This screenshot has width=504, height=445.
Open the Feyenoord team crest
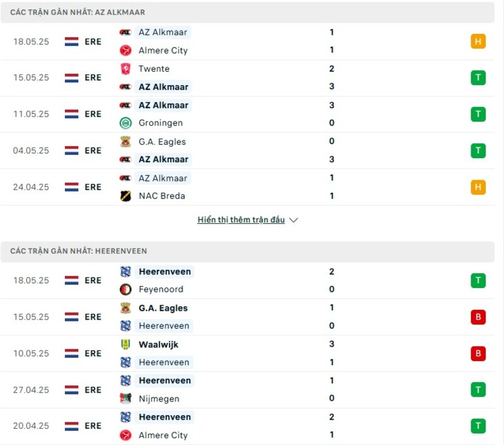[x=126, y=289]
